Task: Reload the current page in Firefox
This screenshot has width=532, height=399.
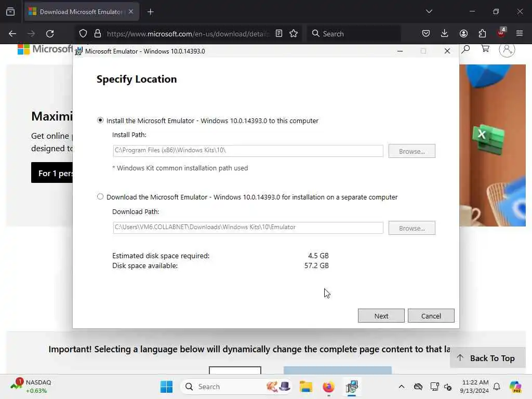Action: pyautogui.click(x=50, y=34)
